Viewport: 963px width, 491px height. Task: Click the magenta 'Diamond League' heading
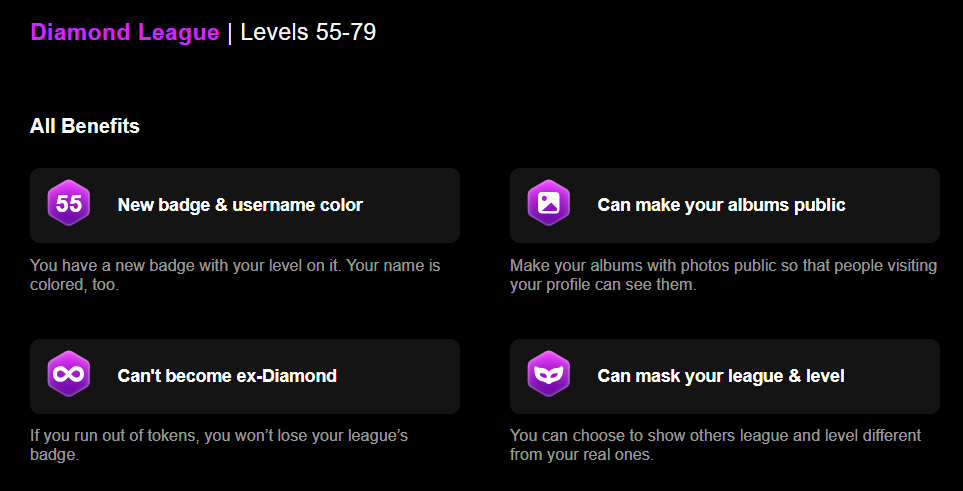pos(125,33)
